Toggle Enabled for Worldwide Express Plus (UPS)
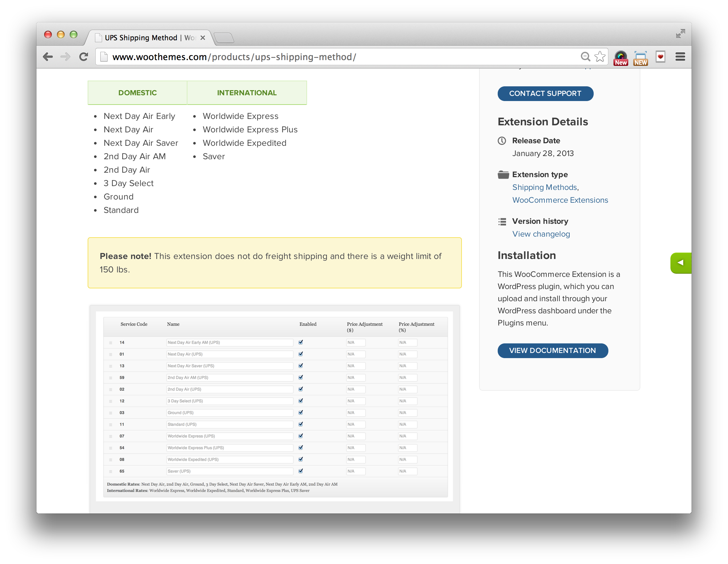Screen dimensions: 728x564 point(301,447)
